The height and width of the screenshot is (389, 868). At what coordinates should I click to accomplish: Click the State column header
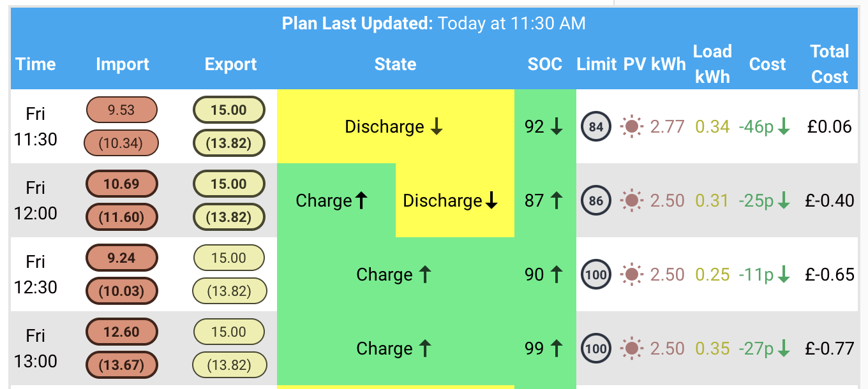[396, 64]
